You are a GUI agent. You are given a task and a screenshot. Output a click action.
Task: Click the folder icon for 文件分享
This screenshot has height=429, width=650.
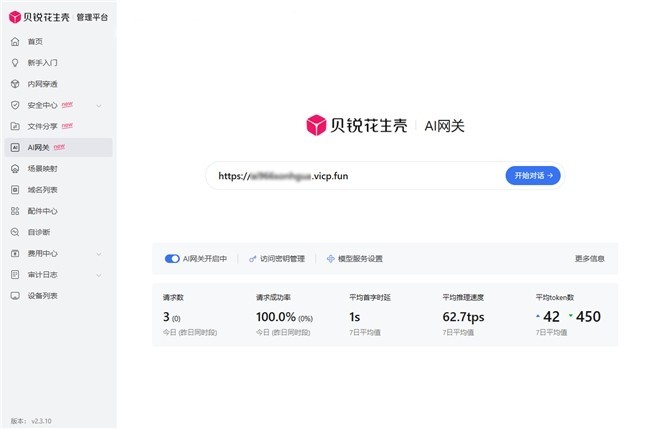15,126
